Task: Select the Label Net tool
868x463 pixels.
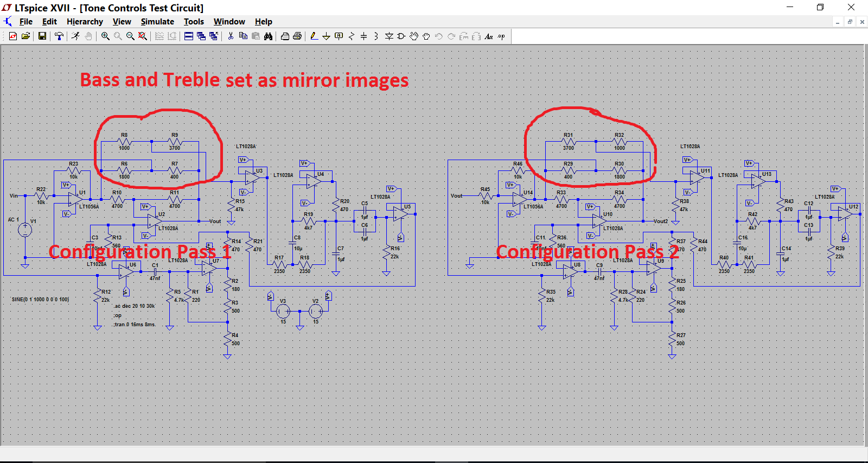Action: tap(339, 36)
